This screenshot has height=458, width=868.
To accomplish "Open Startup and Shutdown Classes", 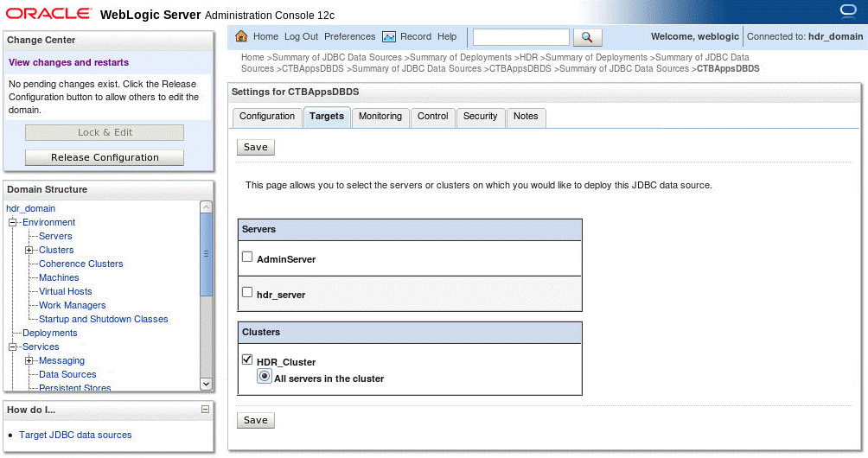I will (x=103, y=319).
